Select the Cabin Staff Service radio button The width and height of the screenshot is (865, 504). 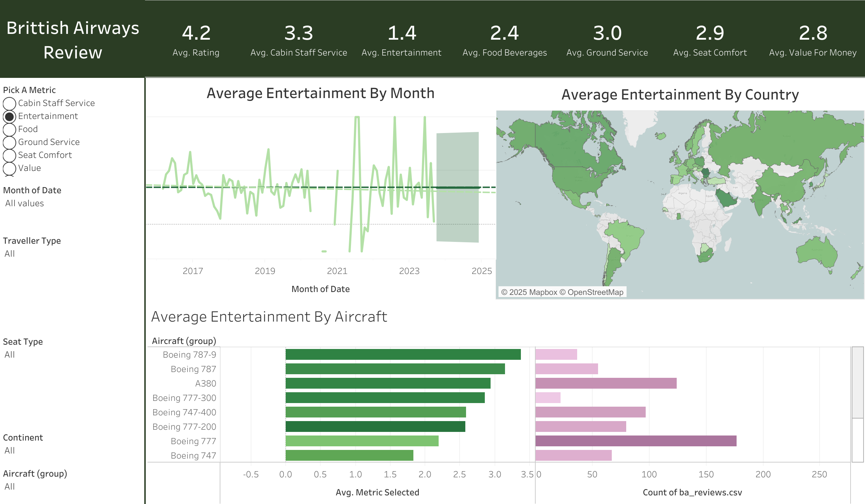tap(9, 103)
